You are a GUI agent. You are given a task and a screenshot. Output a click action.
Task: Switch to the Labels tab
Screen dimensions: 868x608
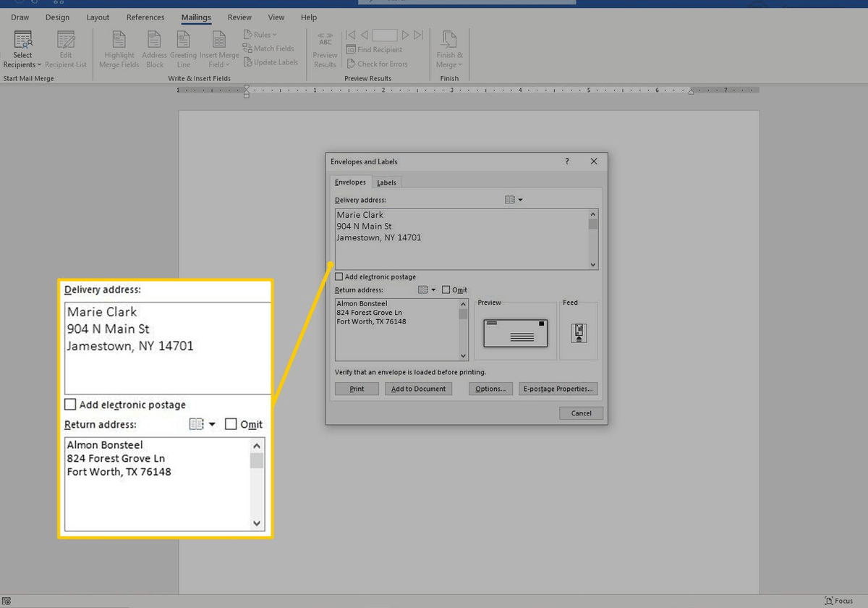coord(386,183)
